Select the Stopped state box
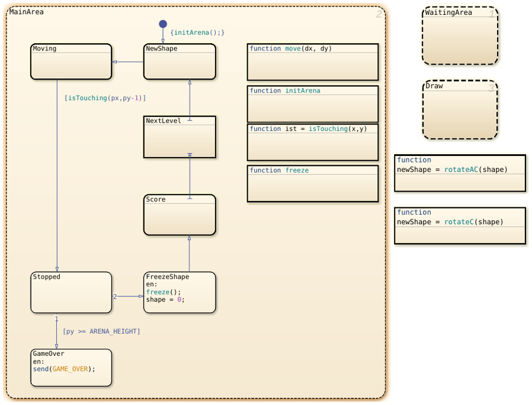The image size is (532, 405). pos(71,292)
